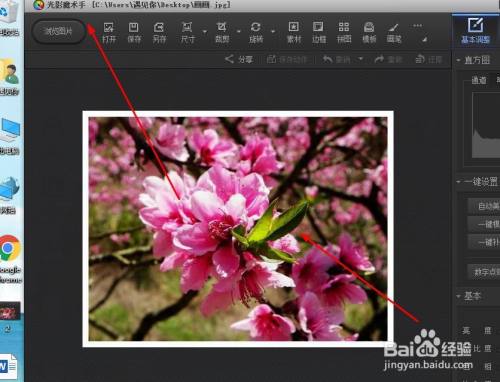Choose 另存 to save as
This screenshot has height=382, width=500.
[x=159, y=33]
